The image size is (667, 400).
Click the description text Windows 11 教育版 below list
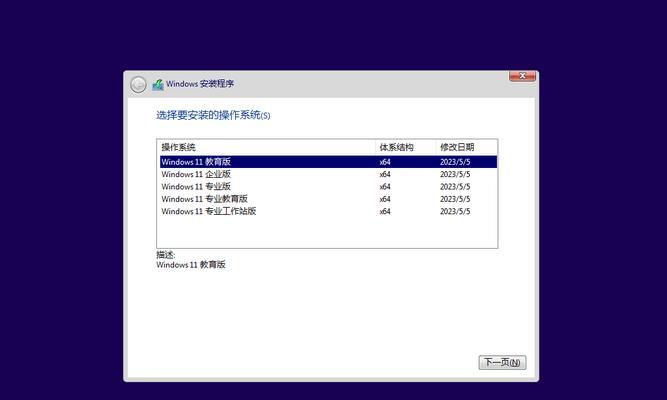[191, 265]
